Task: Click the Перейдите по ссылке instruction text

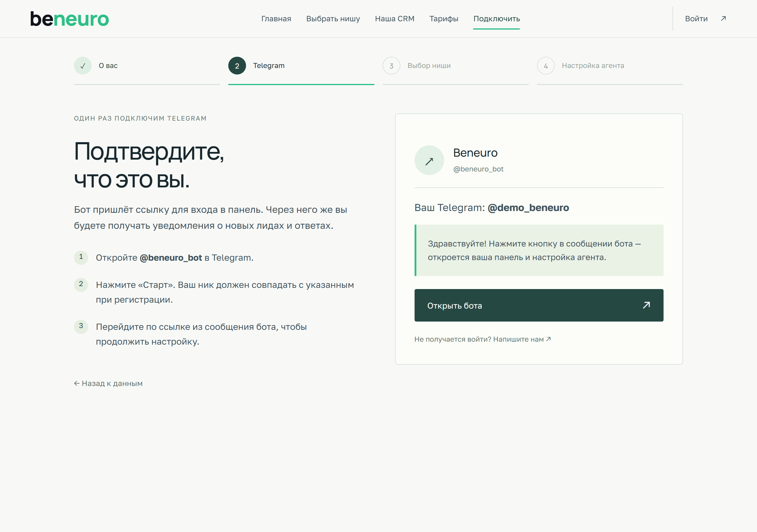Action: 201,334
